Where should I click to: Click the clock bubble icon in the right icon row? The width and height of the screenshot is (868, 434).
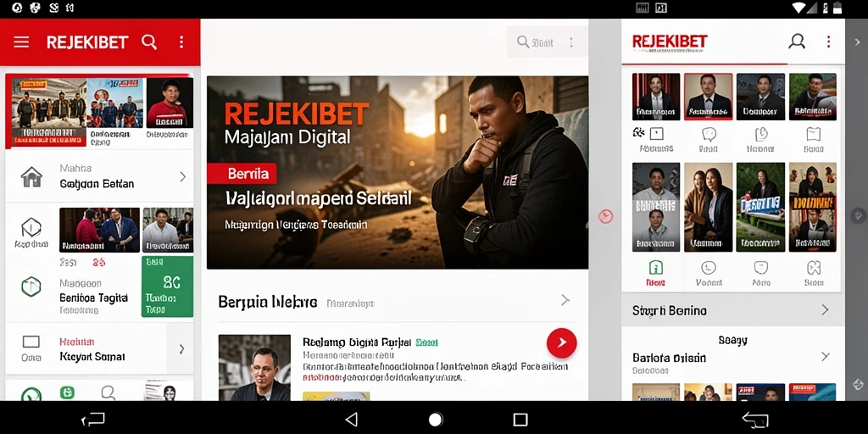(x=761, y=134)
